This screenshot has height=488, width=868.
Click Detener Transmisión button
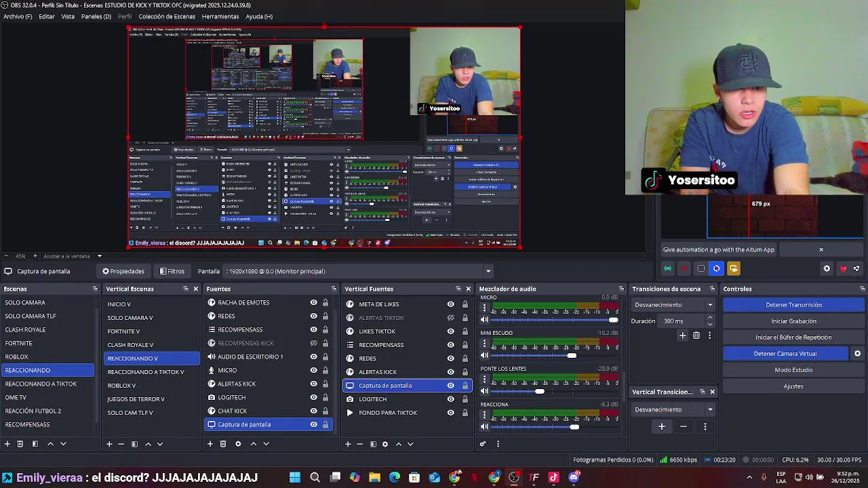[x=793, y=305]
